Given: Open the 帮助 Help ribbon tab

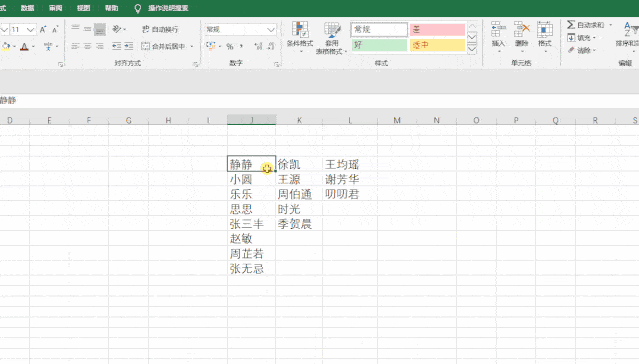Looking at the screenshot, I should (x=111, y=8).
